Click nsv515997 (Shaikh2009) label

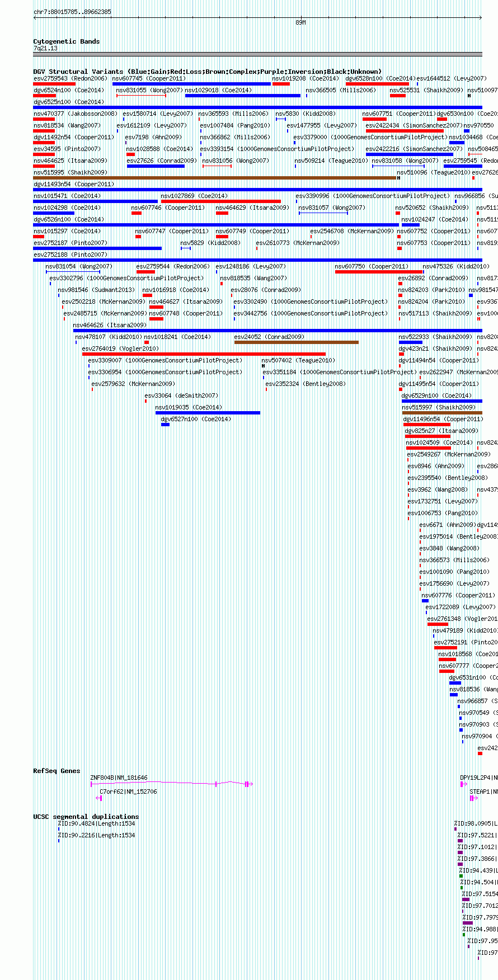point(439,408)
